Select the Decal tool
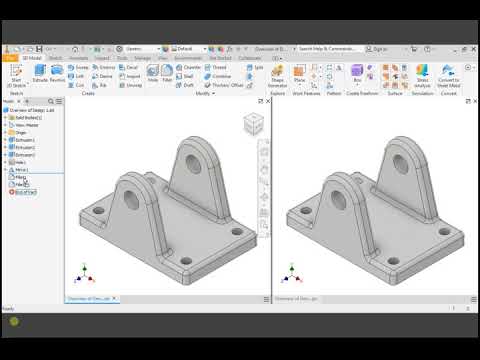Viewport: 480px width, 360px height. point(128,67)
